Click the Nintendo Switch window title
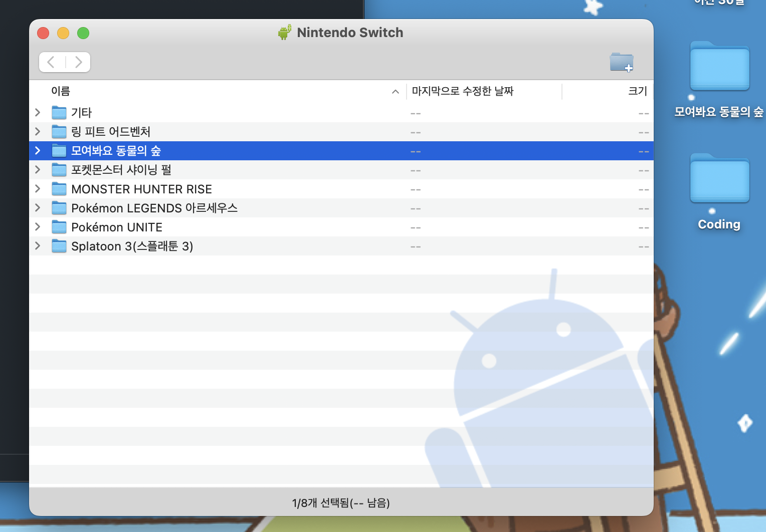Screen dimensions: 766x532 [350, 33]
